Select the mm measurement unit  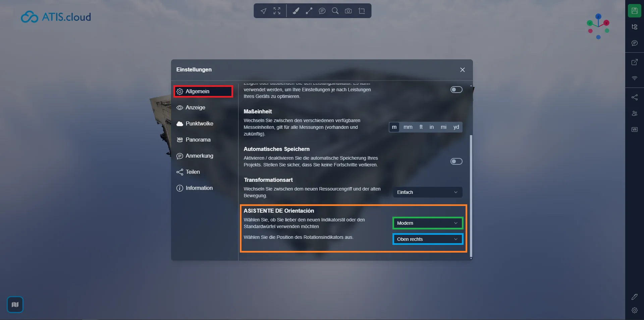pos(408,127)
